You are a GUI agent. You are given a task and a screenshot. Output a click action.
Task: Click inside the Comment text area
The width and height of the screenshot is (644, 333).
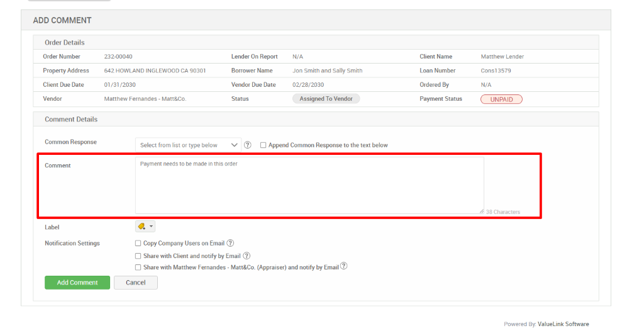(x=309, y=186)
